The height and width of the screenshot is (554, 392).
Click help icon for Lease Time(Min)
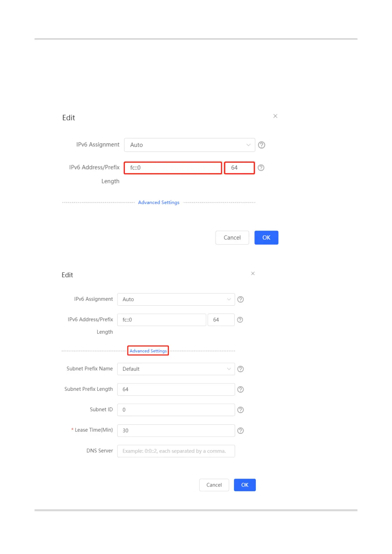tap(241, 431)
